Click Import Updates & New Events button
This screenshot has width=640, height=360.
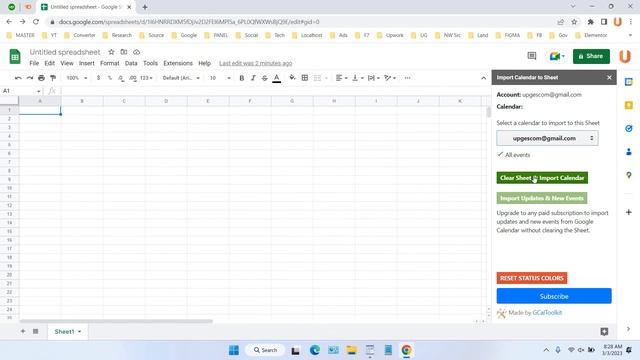pyautogui.click(x=542, y=198)
